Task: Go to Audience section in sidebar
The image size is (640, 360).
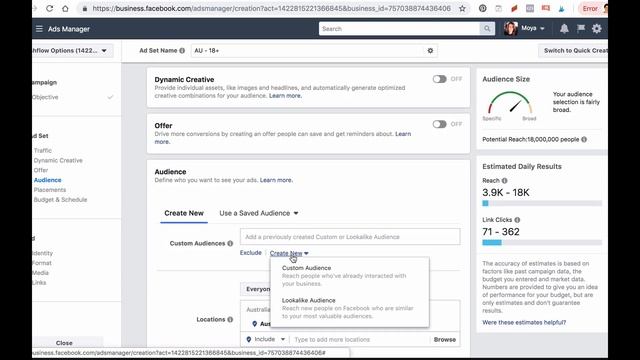Action: (47, 180)
